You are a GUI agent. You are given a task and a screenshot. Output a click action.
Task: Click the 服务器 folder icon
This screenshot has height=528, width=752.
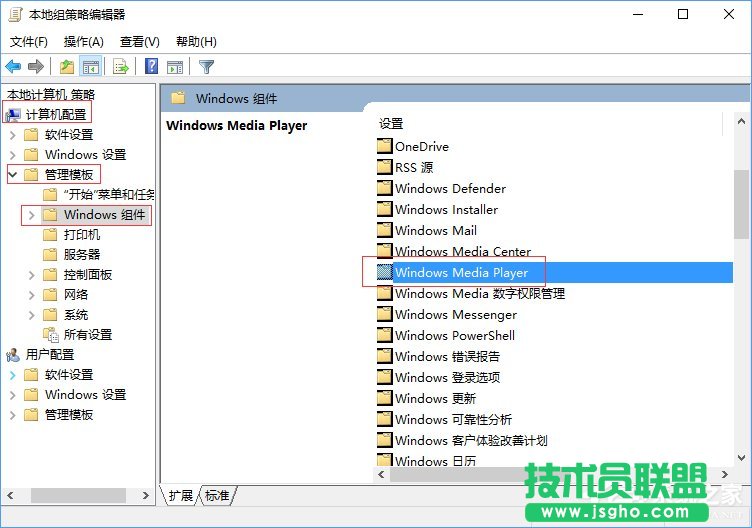(50, 255)
